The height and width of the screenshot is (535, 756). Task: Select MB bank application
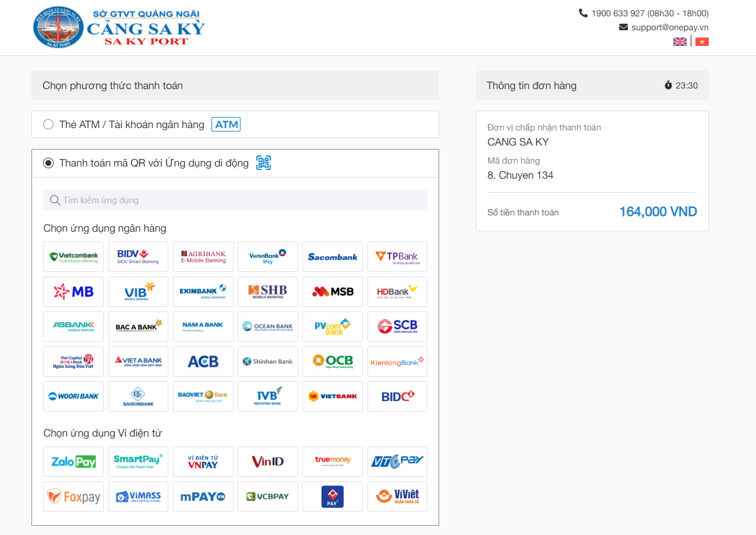pyautogui.click(x=73, y=292)
